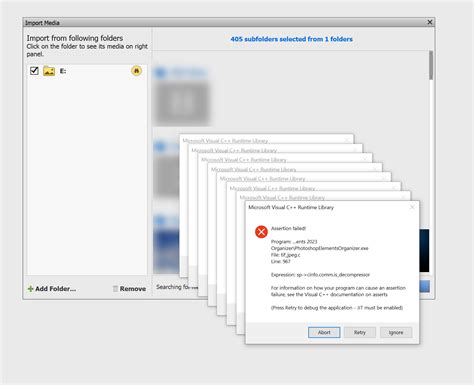Click the Abort button
This screenshot has height=385, width=474.
(x=324, y=332)
